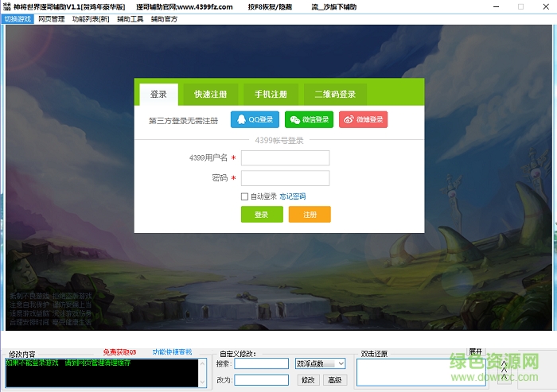Click inside the 双击还原 list box

tap(421, 372)
